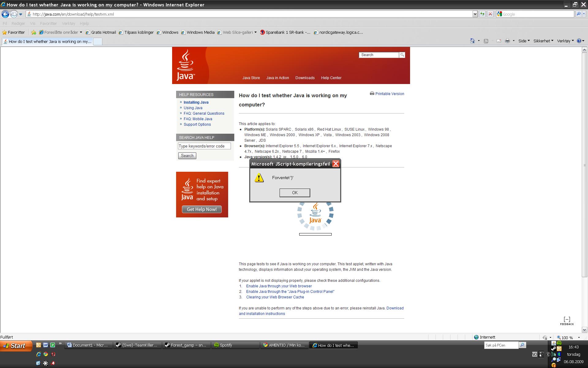Open the Installing Java sidebar link
The width and height of the screenshot is (588, 368).
click(x=196, y=102)
